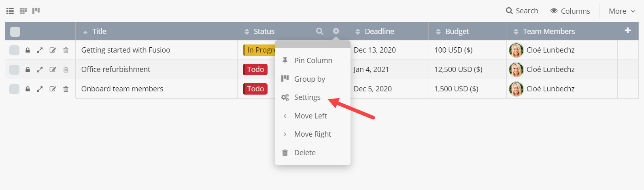Edit the Onboard team members record
Viewport: 644px width, 190px height.
[x=53, y=89]
